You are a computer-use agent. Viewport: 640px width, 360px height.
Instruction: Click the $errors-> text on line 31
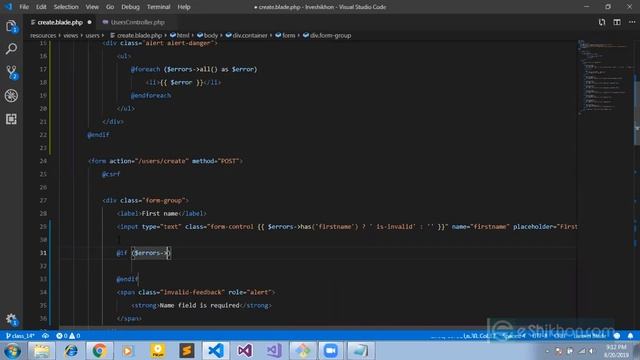[151, 253]
